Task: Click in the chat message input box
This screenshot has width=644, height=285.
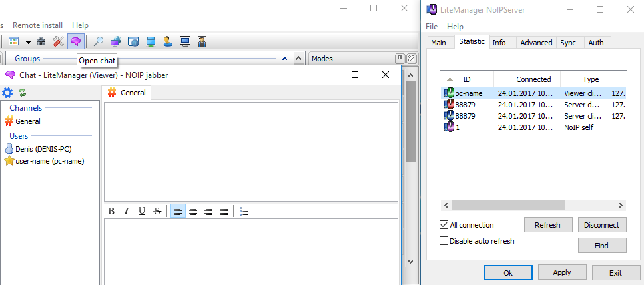Action: pos(251,251)
